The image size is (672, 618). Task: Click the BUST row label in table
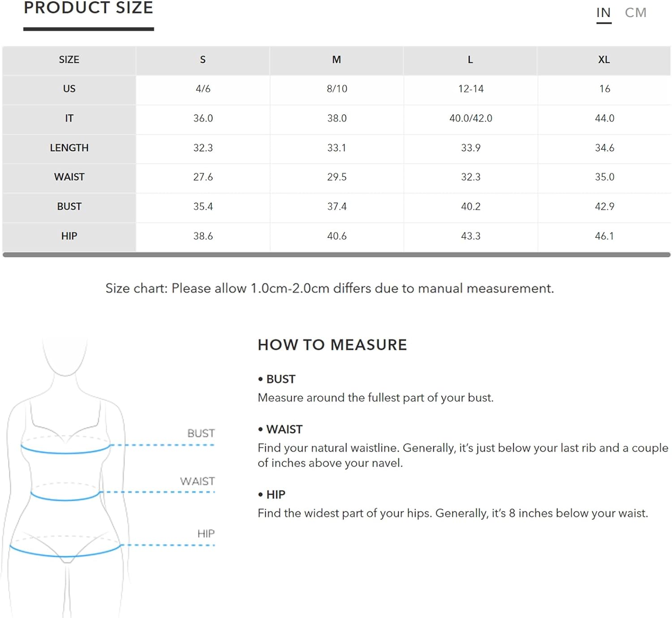tap(69, 206)
